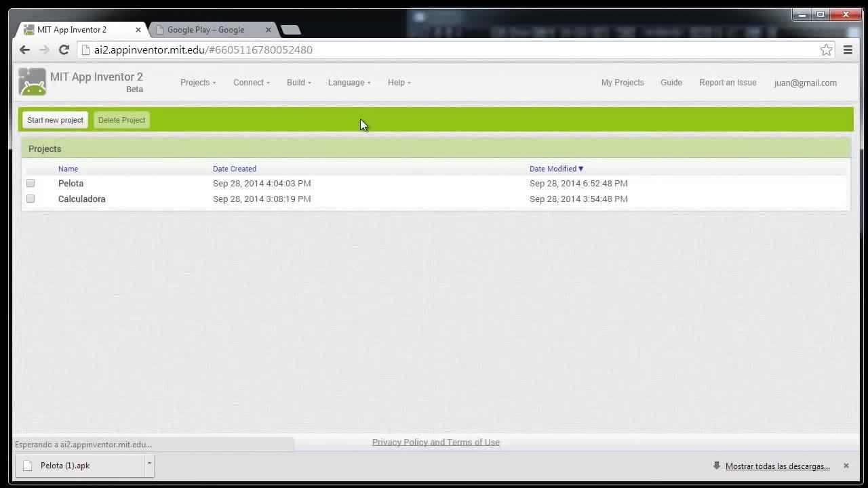
Task: Click Pelota creation date 4:04:03 PM
Action: [x=262, y=183]
